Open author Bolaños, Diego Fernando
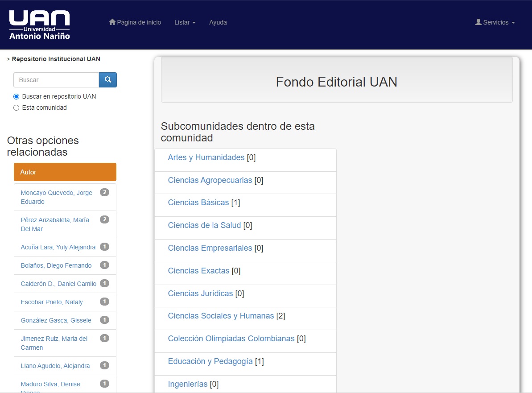This screenshot has height=393, width=532. coord(56,265)
